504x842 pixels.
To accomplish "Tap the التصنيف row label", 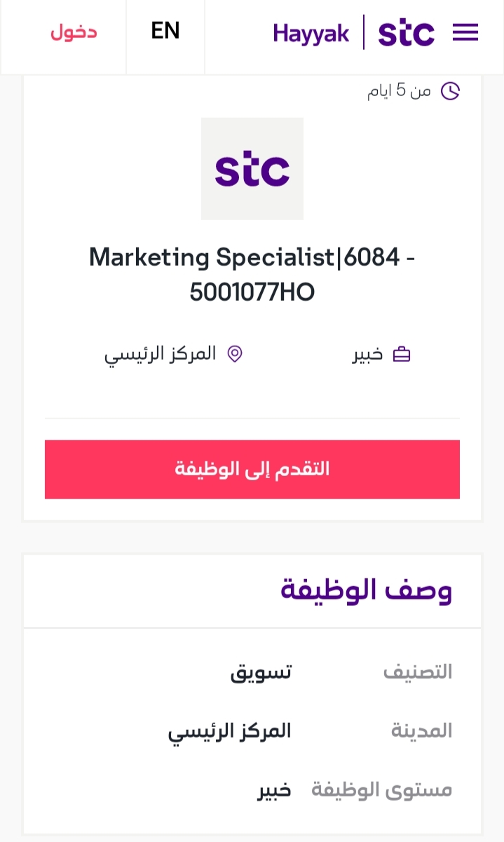I will tap(418, 672).
